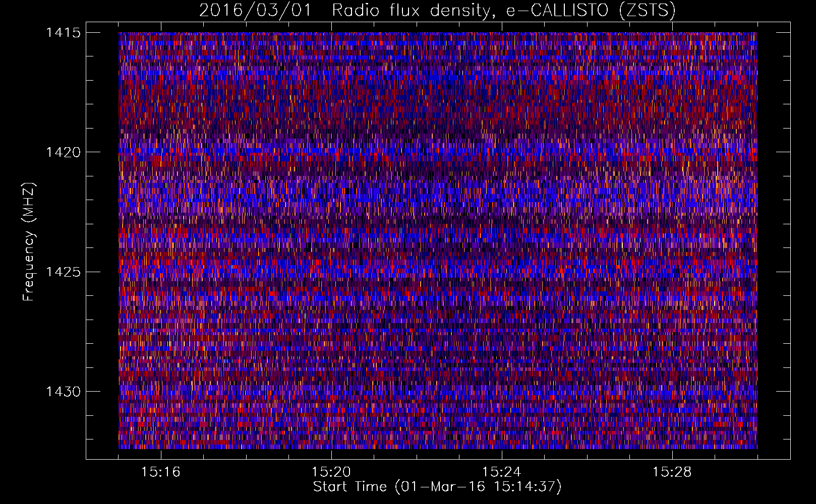
Task: Click the 15:24 time tick label
Action: pos(502,472)
